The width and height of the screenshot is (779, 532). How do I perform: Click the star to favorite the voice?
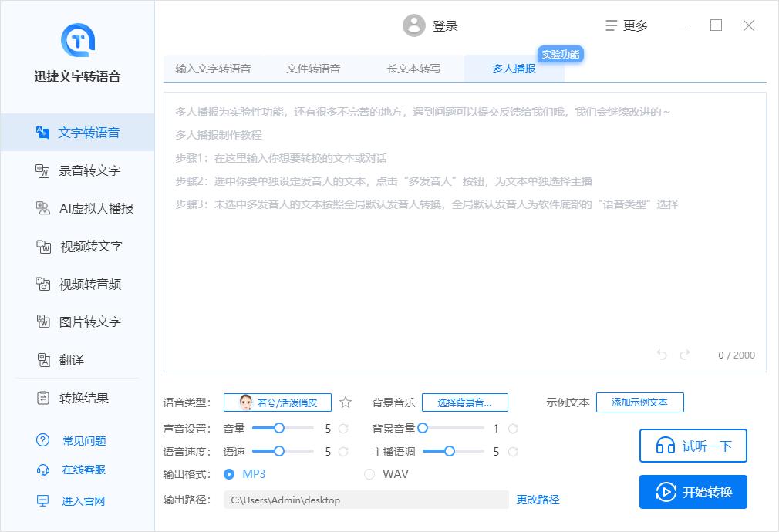coord(345,402)
